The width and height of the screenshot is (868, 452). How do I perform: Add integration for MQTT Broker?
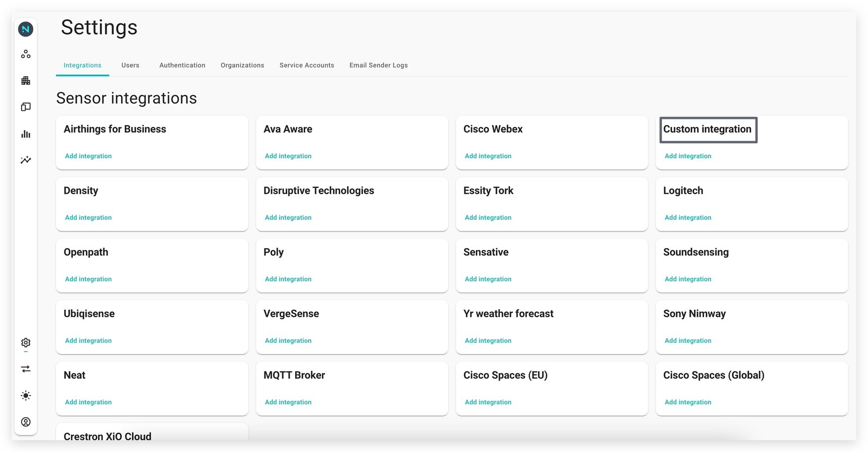point(288,402)
